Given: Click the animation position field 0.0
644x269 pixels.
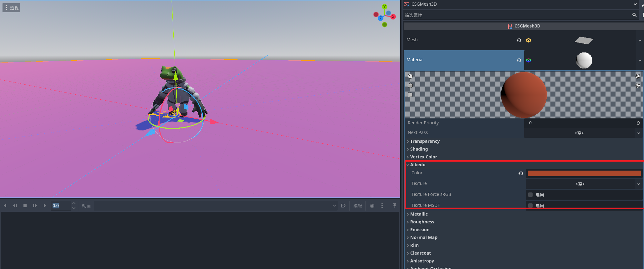Looking at the screenshot, I should pos(61,206).
